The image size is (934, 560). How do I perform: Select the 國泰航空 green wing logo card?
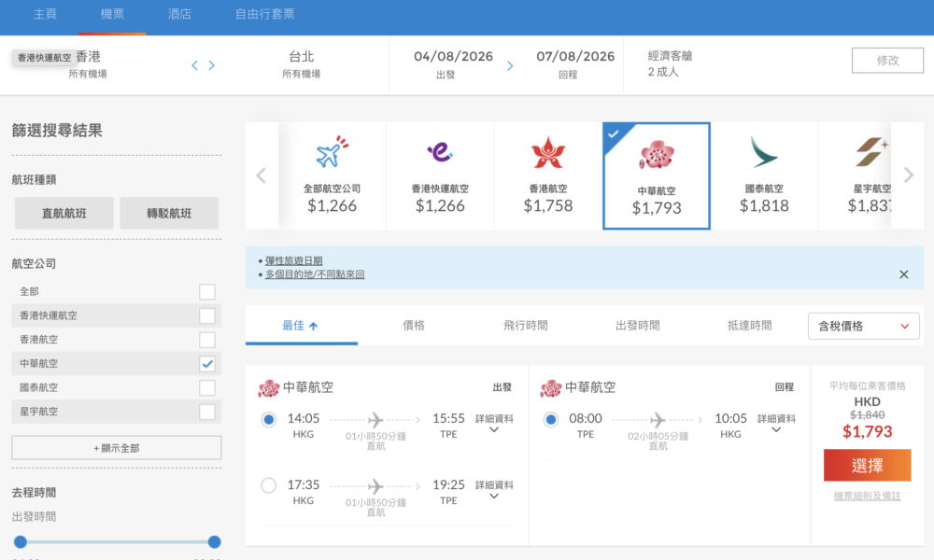764,175
